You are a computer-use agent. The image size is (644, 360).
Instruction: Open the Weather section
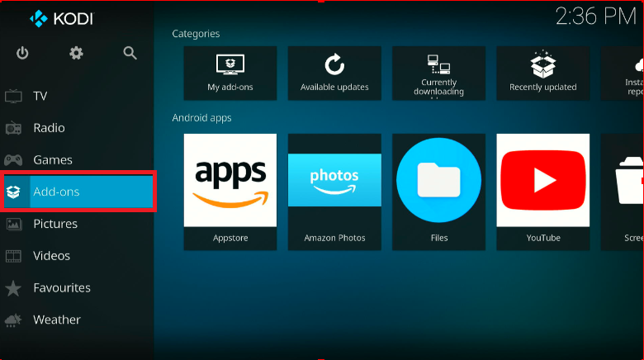pos(77,320)
